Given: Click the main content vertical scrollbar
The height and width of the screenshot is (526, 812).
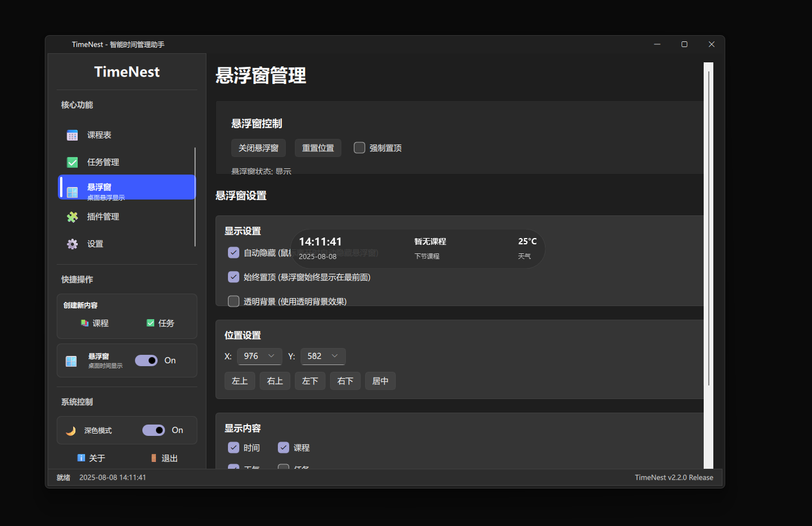Looking at the screenshot, I should (709, 228).
